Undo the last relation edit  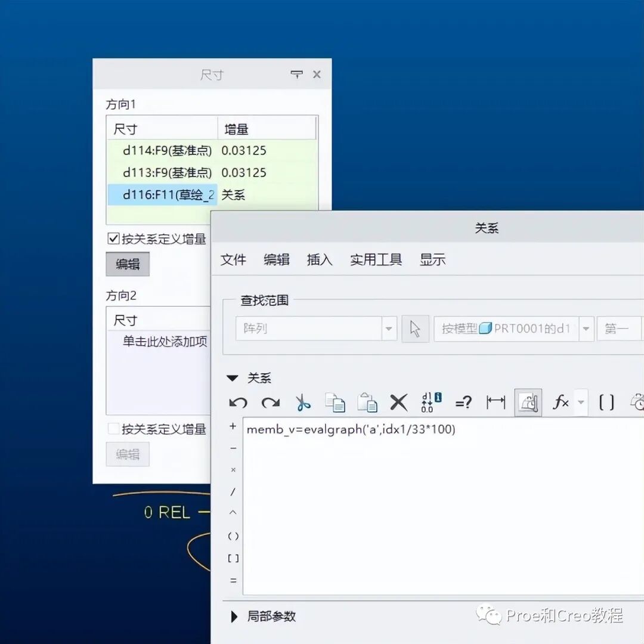point(239,402)
